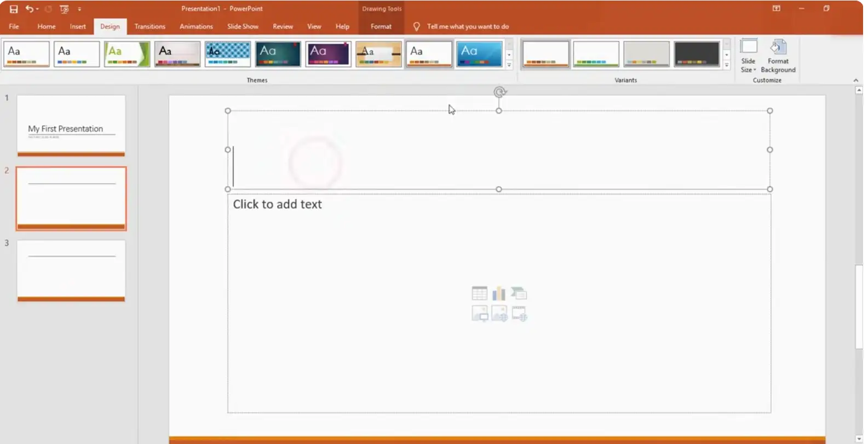This screenshot has width=868, height=444.
Task: Open the Insert ribbon tab
Action: click(x=78, y=26)
